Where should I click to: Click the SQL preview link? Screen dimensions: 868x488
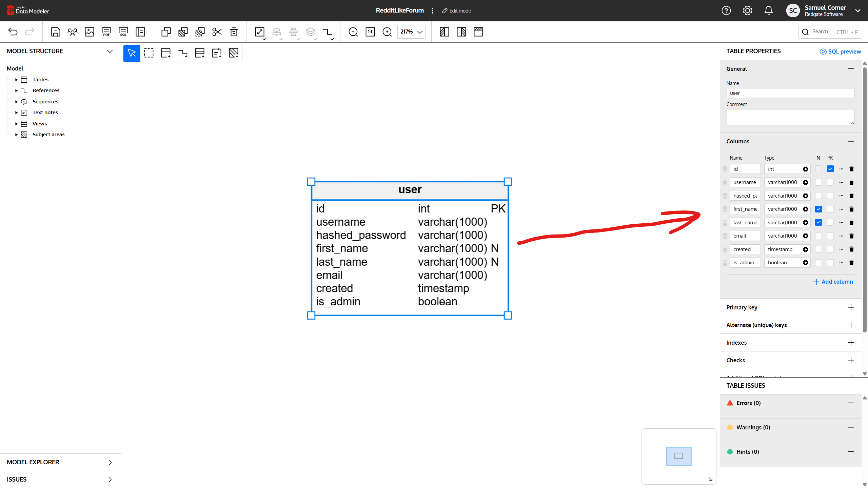pos(840,52)
